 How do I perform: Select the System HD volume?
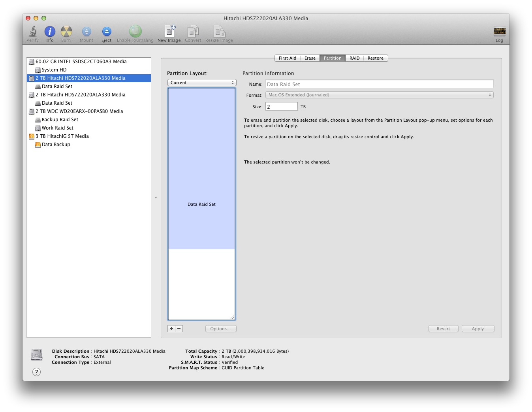tap(89, 70)
